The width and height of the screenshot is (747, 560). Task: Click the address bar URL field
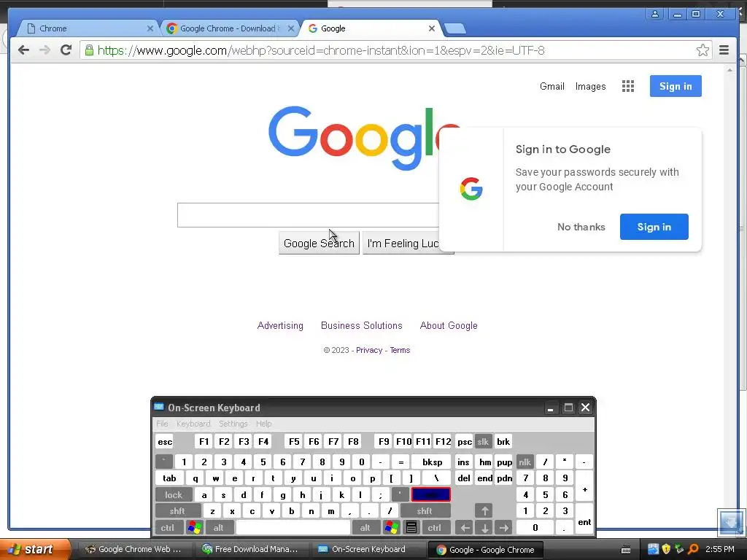[395, 50]
